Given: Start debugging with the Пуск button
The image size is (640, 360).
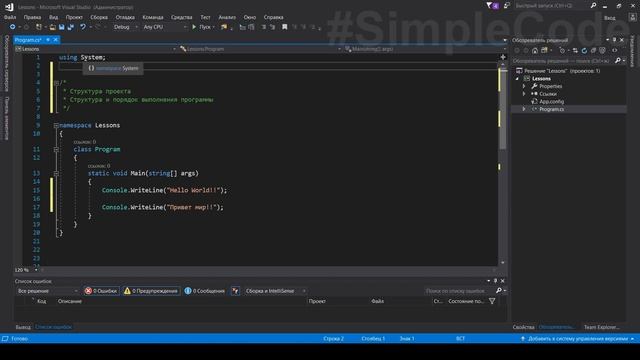Looking at the screenshot, I should (x=202, y=27).
